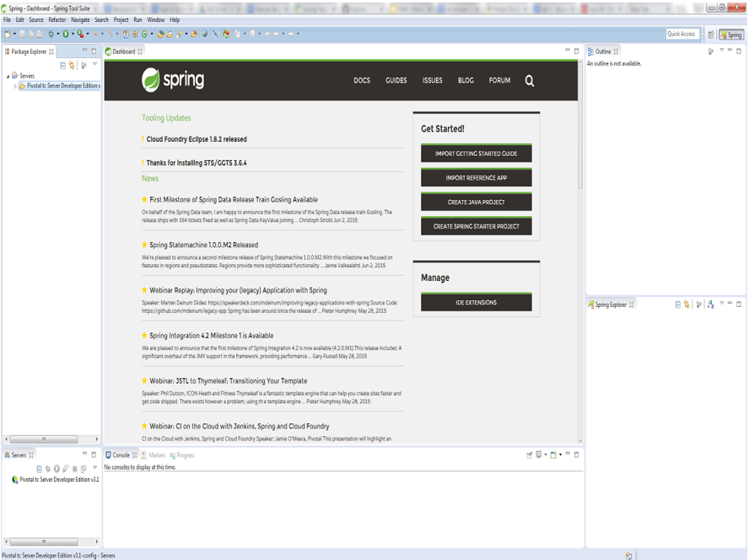The width and height of the screenshot is (749, 560).
Task: Expand the Pivotal tc Server tree node
Action: [x=15, y=86]
